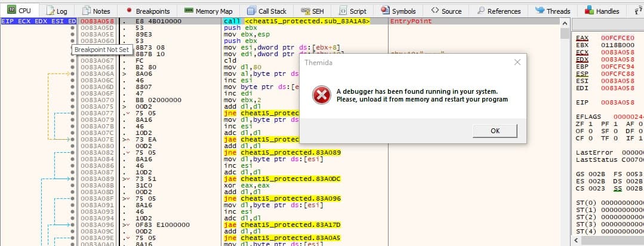Toggle breakpoint bullet at address 0083A091
Viewport: 644px width, 246px height.
tap(73, 204)
